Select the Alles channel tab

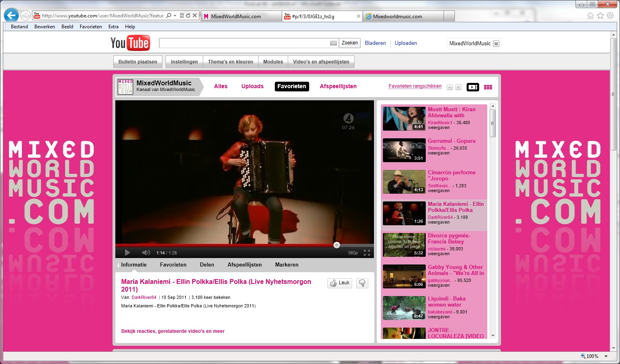click(221, 86)
